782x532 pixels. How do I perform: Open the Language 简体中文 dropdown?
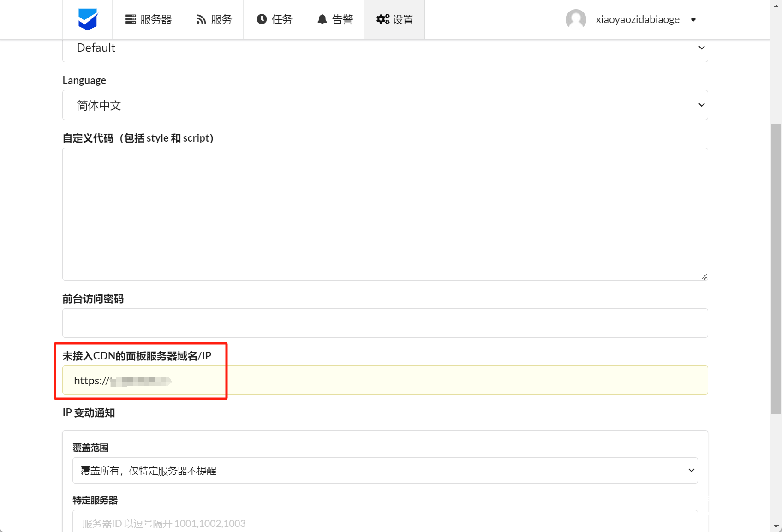(385, 105)
